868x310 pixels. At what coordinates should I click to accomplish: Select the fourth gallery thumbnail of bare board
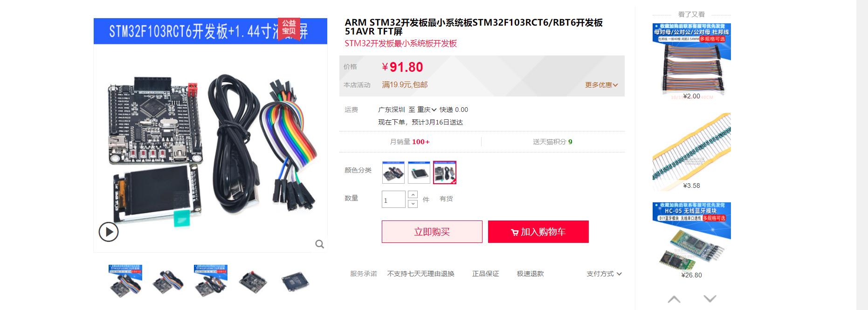click(253, 282)
